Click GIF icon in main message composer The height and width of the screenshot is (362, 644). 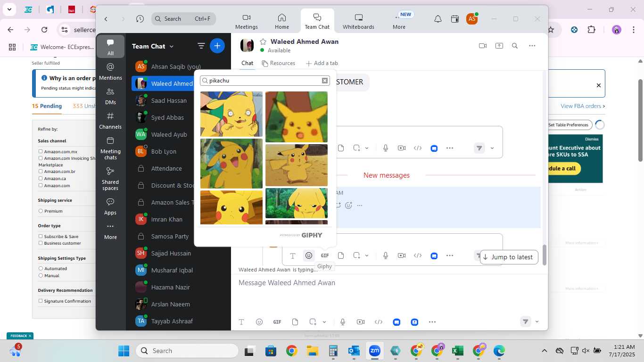click(277, 322)
